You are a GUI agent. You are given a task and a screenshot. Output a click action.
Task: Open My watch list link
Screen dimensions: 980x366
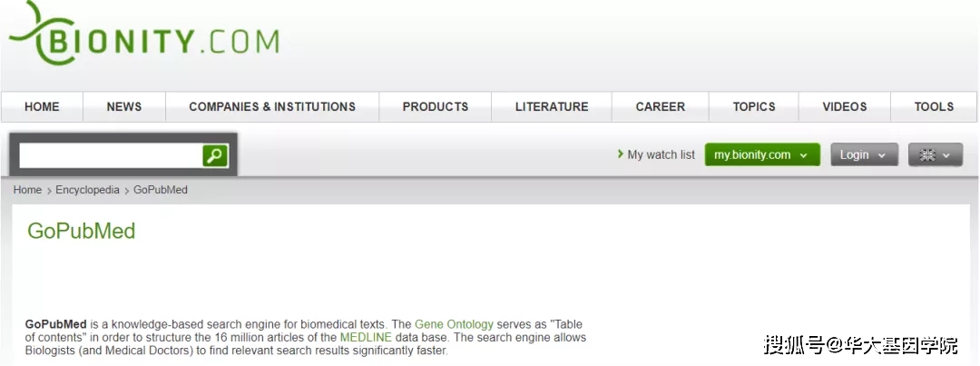(x=656, y=154)
